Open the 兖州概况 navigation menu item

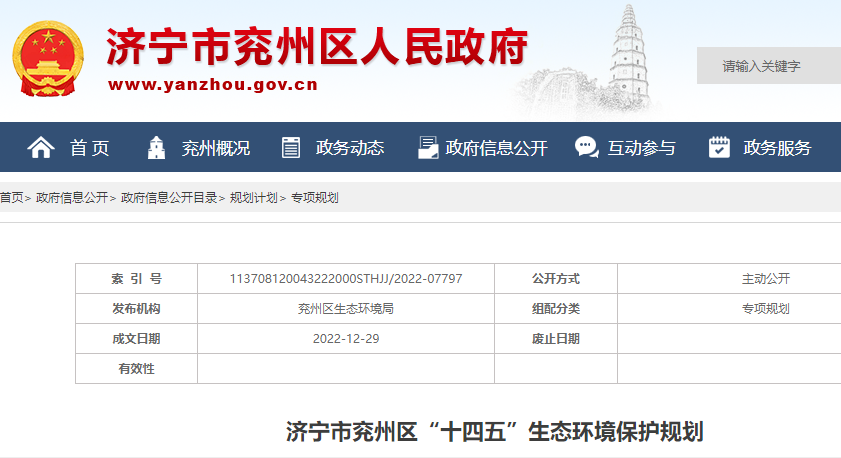[x=215, y=148]
